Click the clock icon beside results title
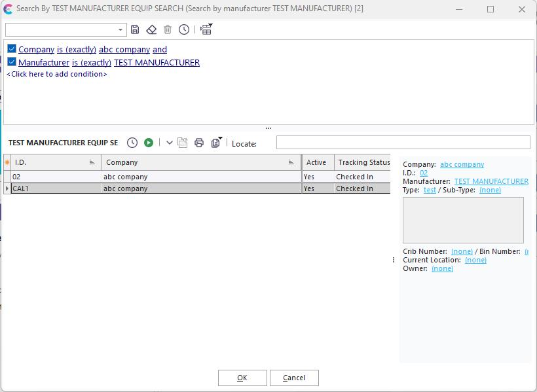This screenshot has width=537, height=392. point(132,143)
